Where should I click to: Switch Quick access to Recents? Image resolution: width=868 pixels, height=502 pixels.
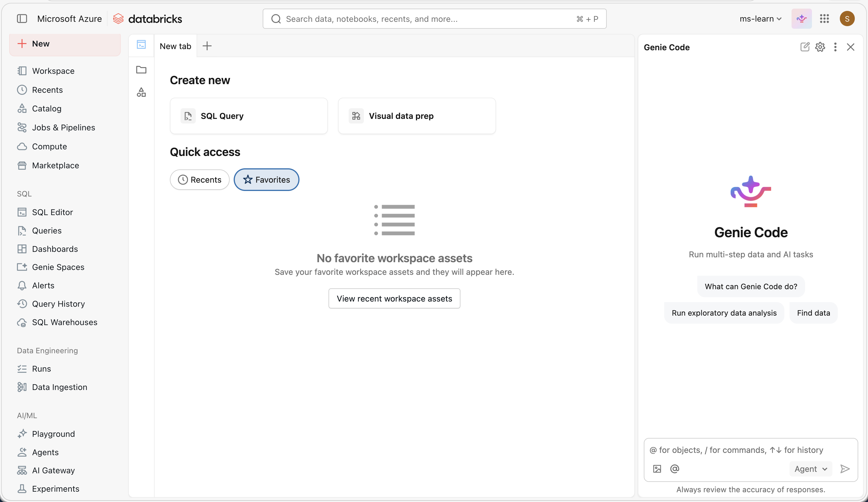(200, 179)
